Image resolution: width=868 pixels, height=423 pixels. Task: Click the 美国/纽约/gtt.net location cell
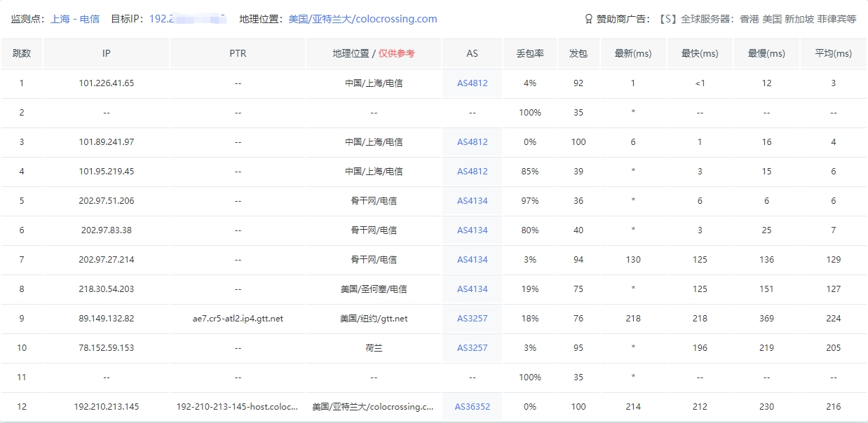pos(374,318)
